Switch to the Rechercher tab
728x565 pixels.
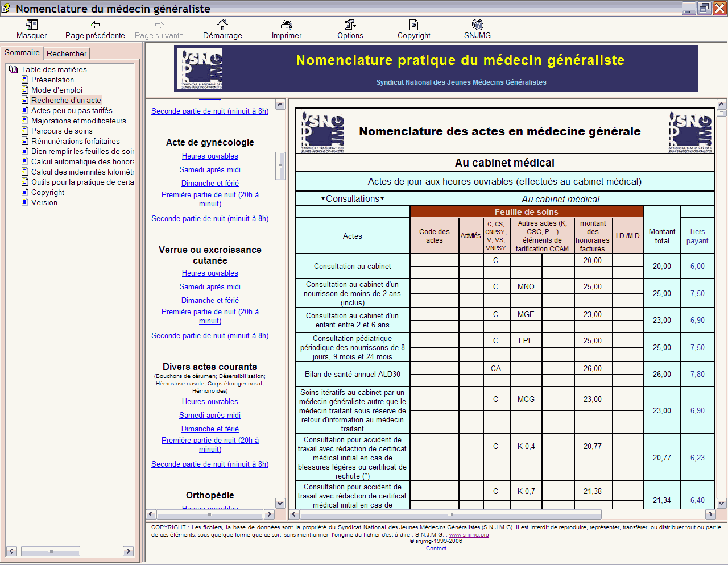[67, 53]
